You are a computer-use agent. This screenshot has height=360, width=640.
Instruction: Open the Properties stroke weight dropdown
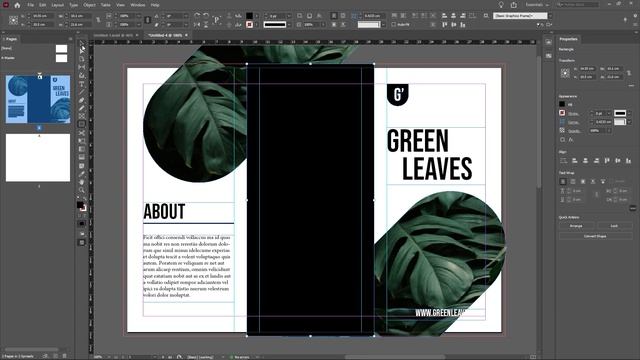tap(609, 113)
